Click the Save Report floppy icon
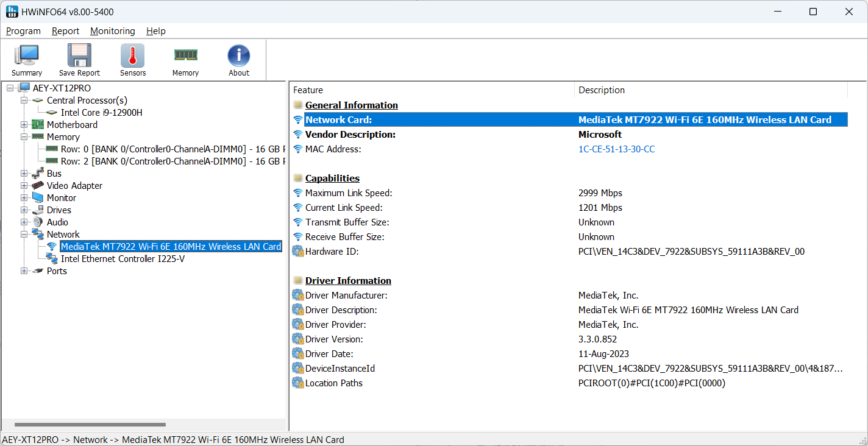This screenshot has width=868, height=446. pos(79,55)
